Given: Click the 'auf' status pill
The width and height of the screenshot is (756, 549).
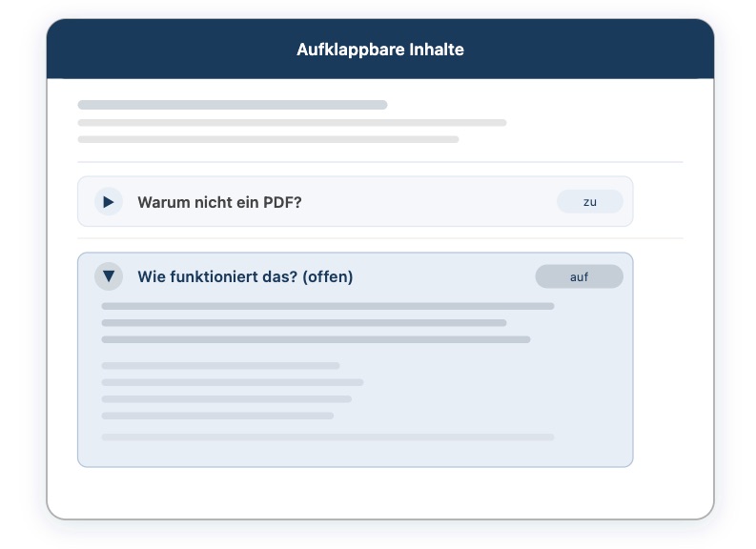Looking at the screenshot, I should pyautogui.click(x=579, y=276).
